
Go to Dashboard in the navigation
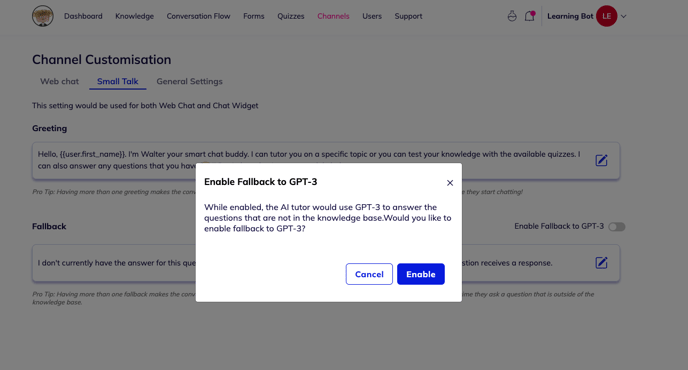click(83, 16)
